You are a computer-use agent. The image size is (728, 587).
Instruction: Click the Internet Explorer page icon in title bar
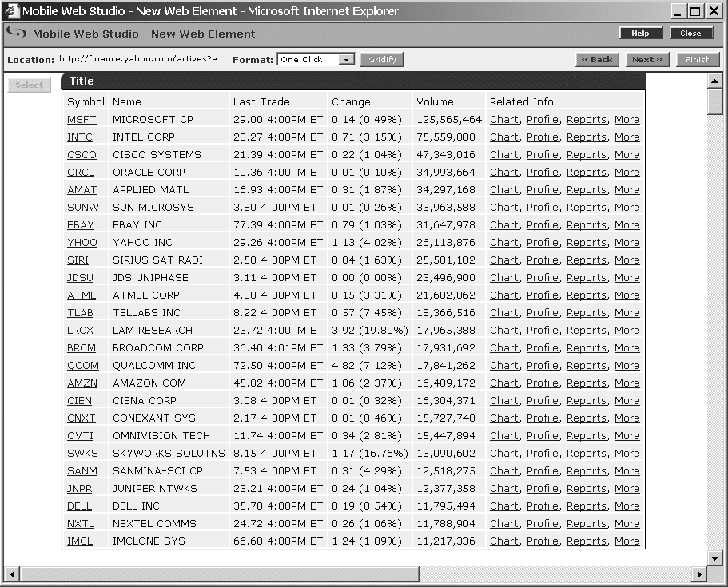pyautogui.click(x=12, y=10)
